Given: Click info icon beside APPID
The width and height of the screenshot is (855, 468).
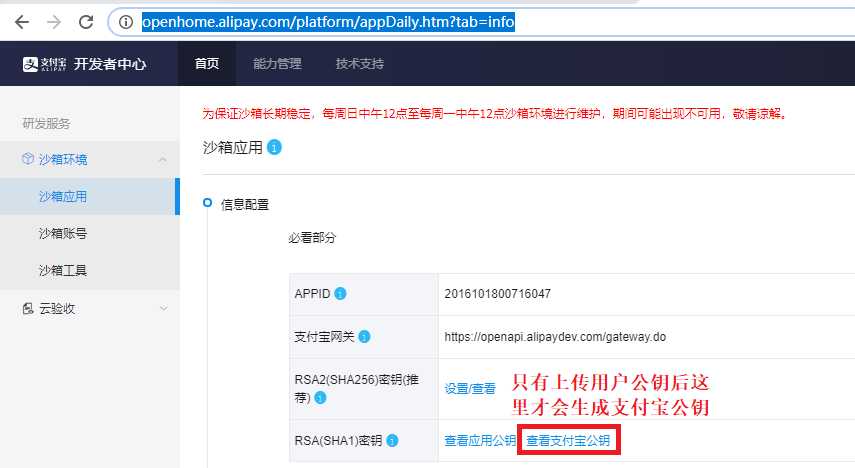Looking at the screenshot, I should pyautogui.click(x=340, y=294).
